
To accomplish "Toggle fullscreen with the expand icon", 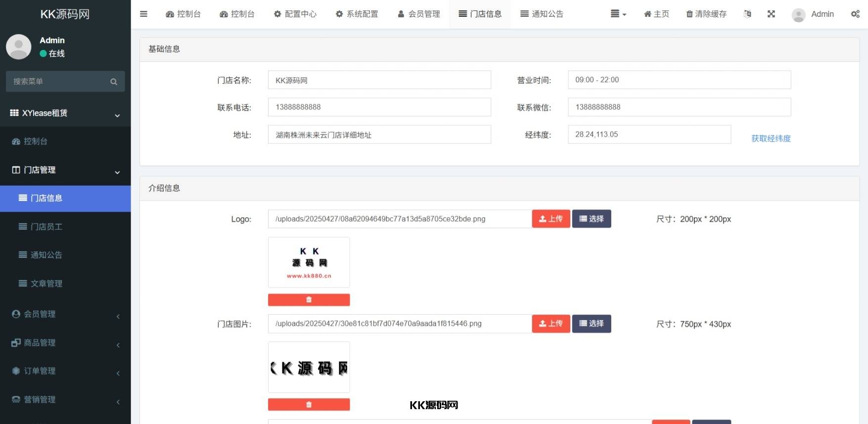I will tap(771, 14).
